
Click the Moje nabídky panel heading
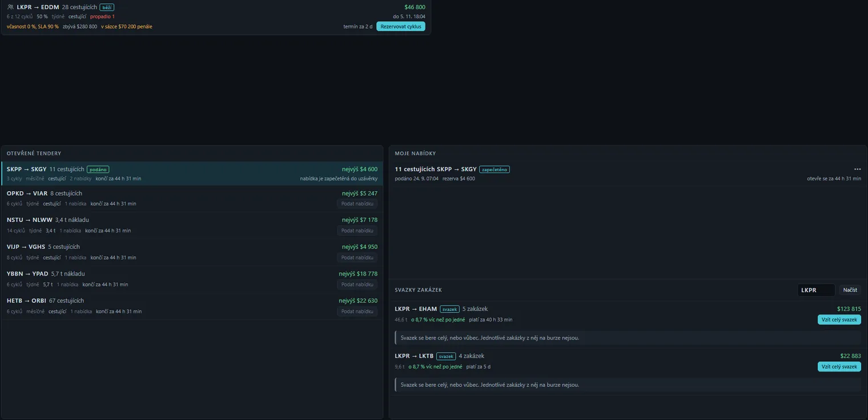pyautogui.click(x=415, y=154)
